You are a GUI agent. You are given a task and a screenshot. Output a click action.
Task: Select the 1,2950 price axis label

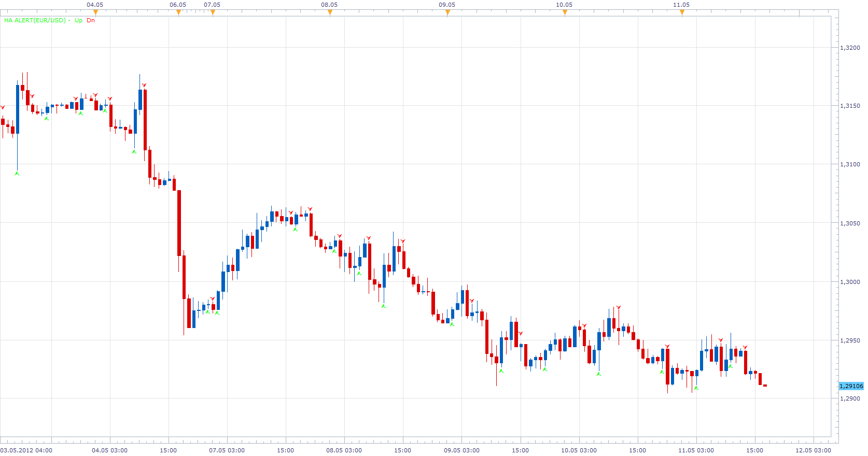[x=850, y=340]
